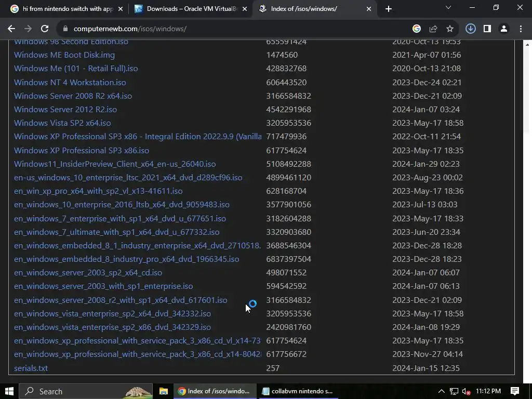Viewport: 532px width, 399px height.
Task: Expand the tab search chevron
Action: click(448, 7)
